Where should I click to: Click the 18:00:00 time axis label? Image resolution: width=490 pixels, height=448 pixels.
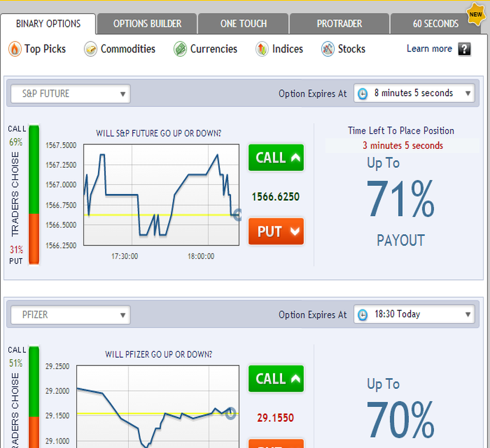coord(201,256)
